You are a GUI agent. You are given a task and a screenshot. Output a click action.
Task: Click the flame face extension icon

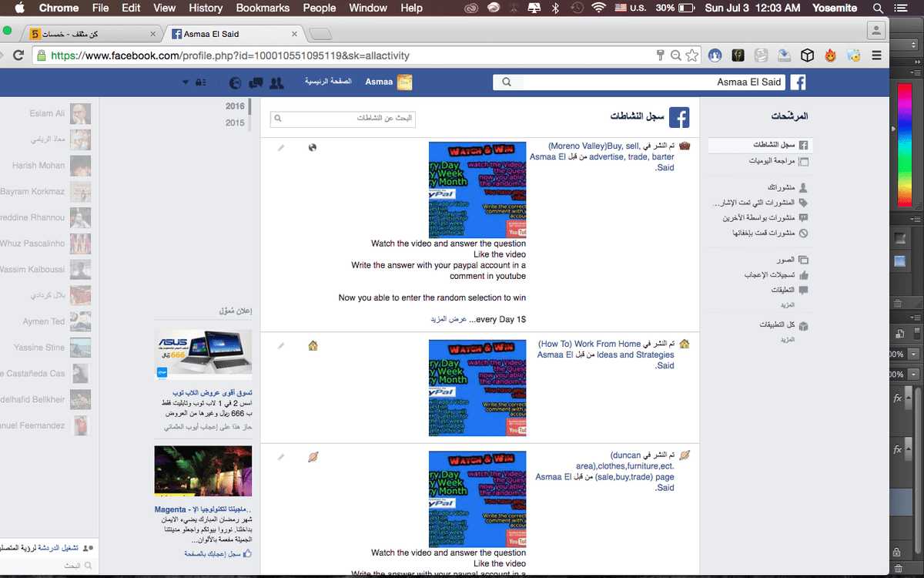tap(831, 55)
